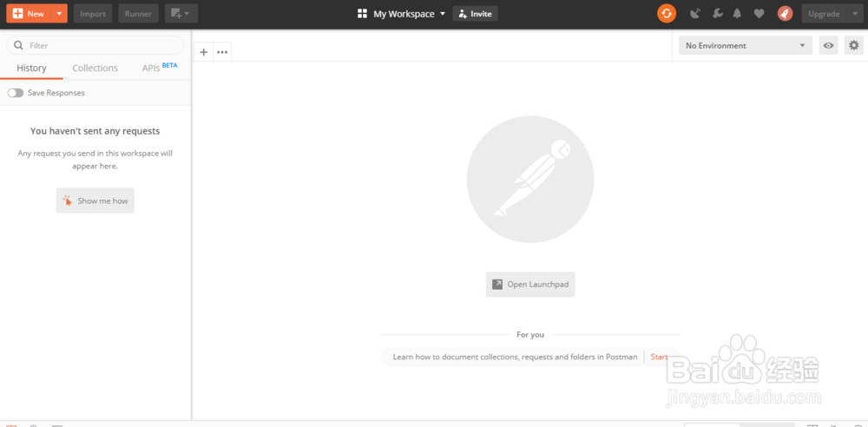Open the user avatar menu
This screenshot has height=427, width=868.
[785, 14]
